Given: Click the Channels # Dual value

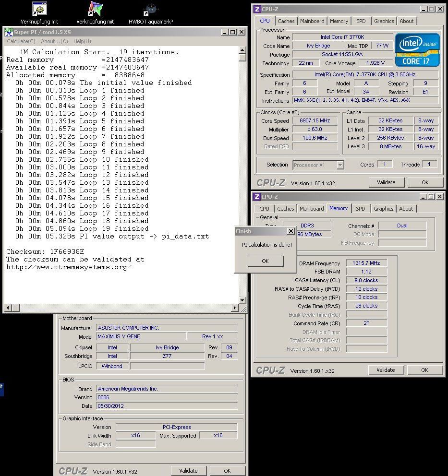Looking at the screenshot, I should 402,226.
